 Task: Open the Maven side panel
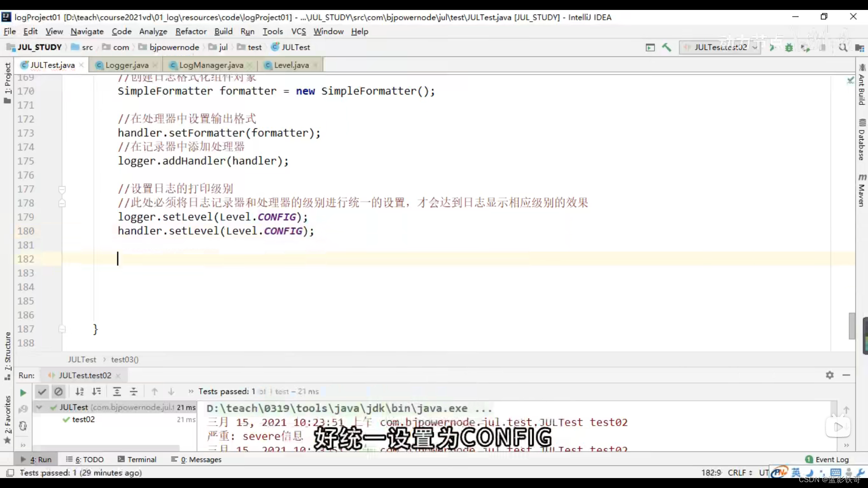[x=862, y=190]
